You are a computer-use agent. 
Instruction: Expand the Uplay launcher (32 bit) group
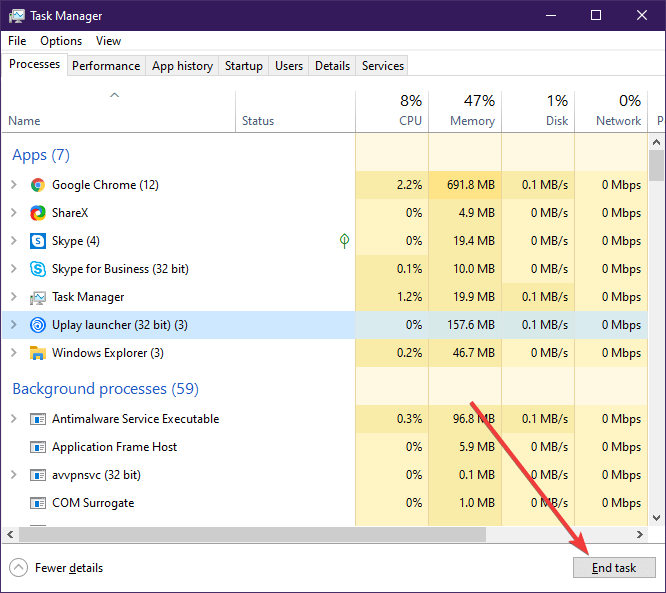(14, 325)
